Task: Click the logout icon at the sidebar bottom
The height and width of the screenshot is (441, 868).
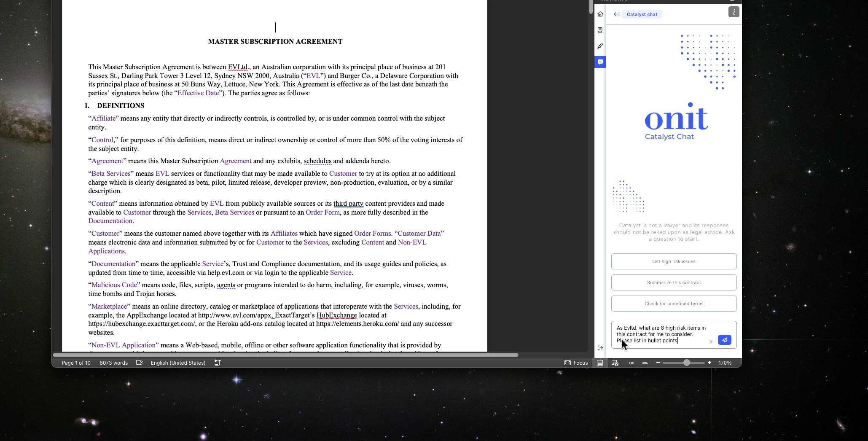Action: pyautogui.click(x=600, y=348)
